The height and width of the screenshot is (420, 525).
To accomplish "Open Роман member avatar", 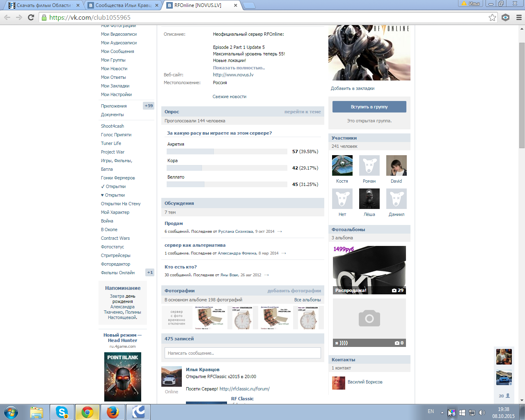I will [x=369, y=165].
